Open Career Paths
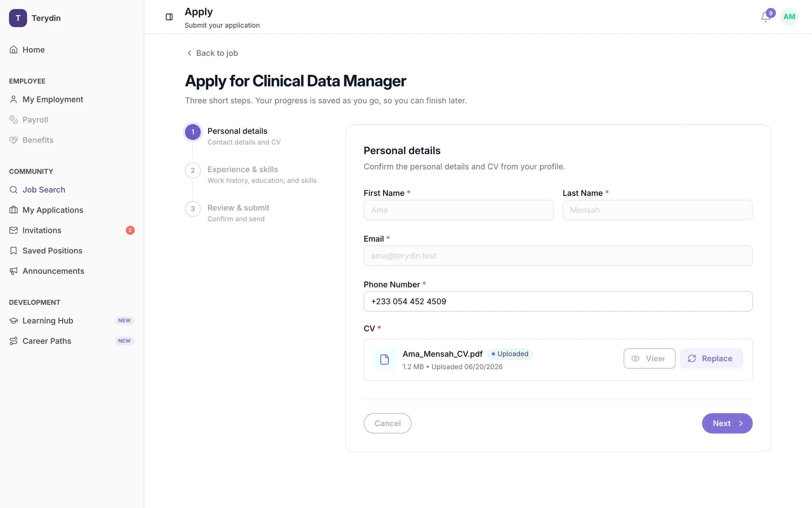Image resolution: width=812 pixels, height=508 pixels. (72, 341)
